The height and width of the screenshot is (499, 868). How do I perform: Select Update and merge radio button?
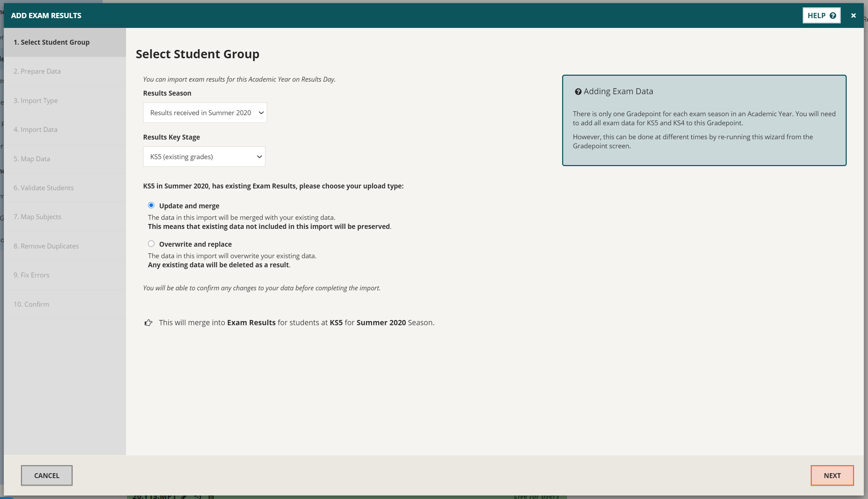[x=152, y=205]
